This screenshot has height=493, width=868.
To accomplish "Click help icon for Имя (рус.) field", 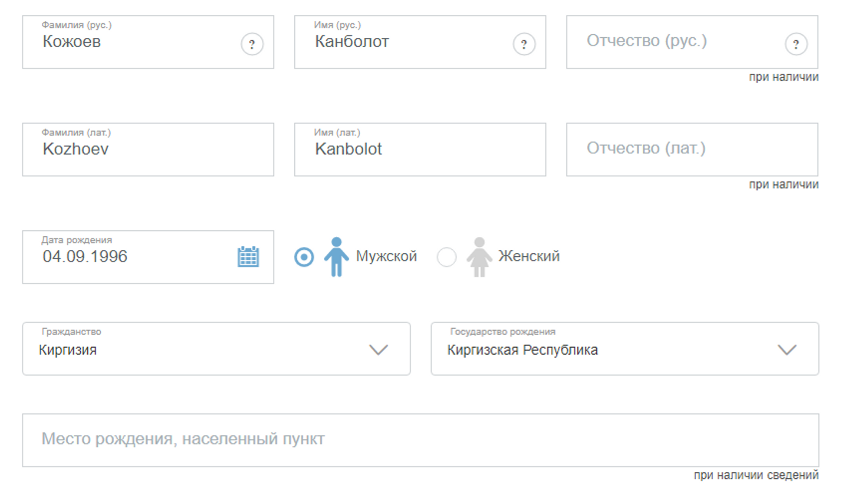I will 524,44.
